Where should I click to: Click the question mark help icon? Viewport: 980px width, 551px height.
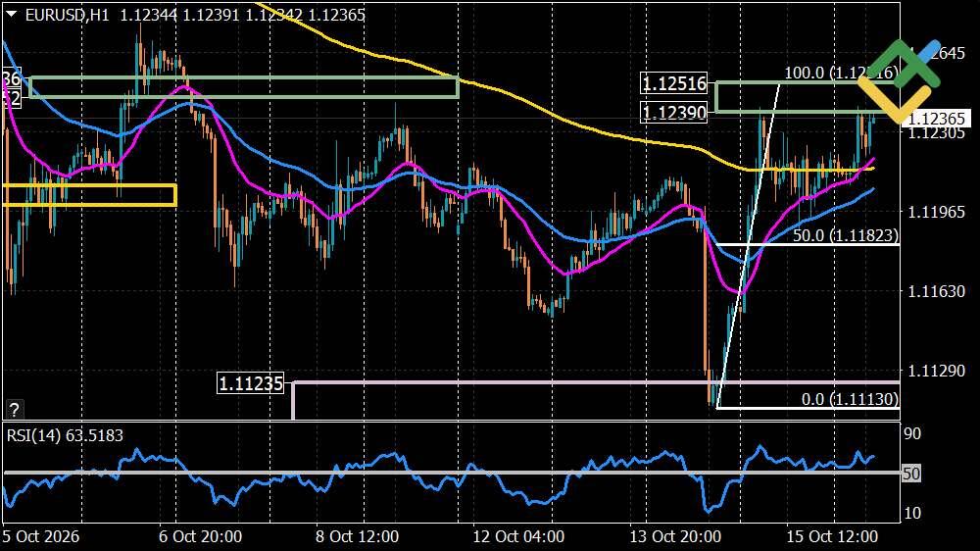pyautogui.click(x=14, y=410)
